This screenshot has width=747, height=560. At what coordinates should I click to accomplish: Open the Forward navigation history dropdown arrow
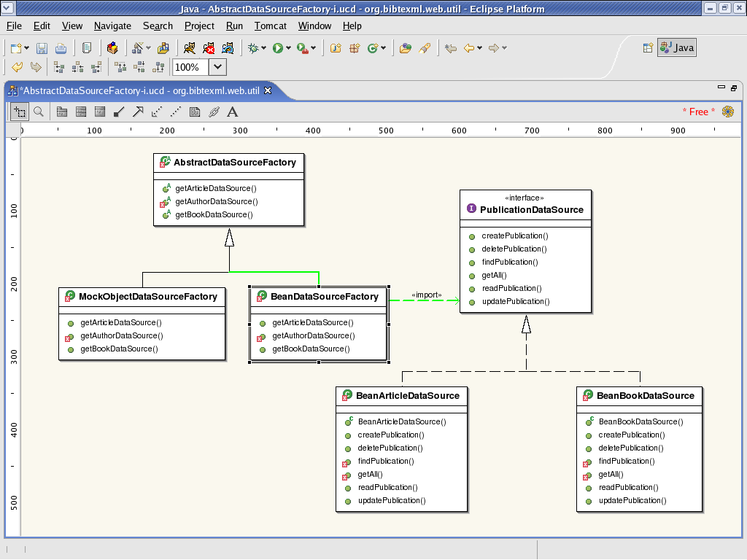click(504, 48)
